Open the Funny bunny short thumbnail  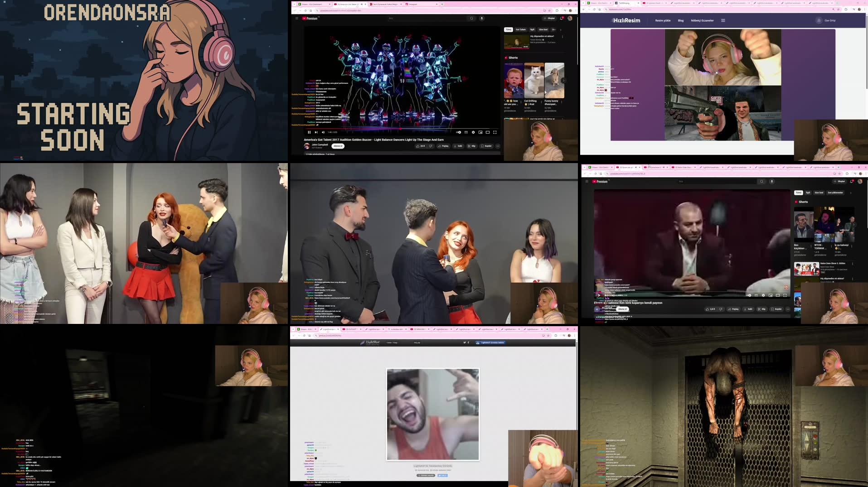(554, 80)
